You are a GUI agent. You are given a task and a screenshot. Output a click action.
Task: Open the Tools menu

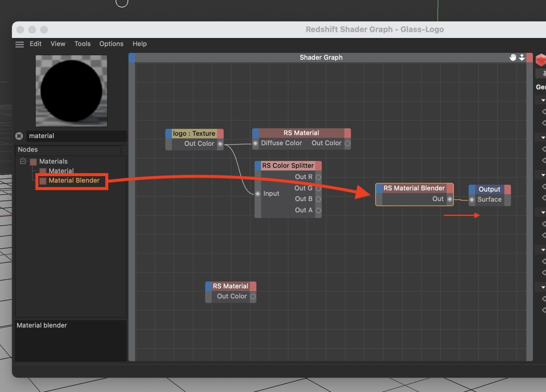tap(82, 44)
